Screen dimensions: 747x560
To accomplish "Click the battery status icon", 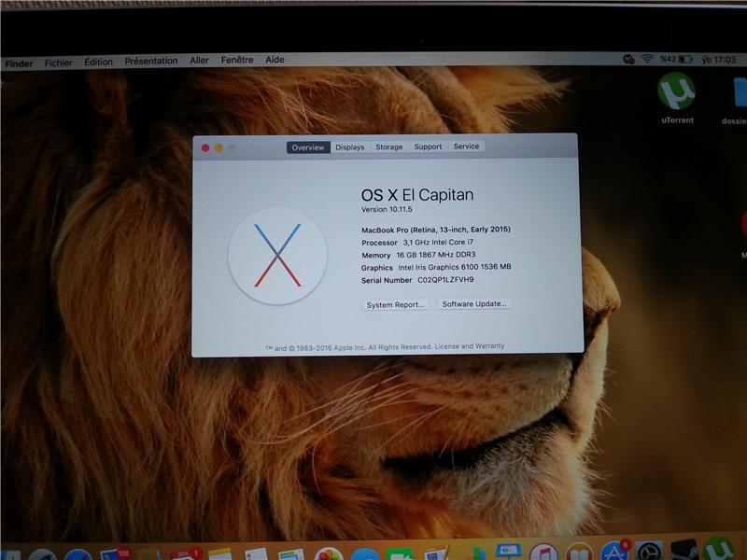I will 685,60.
